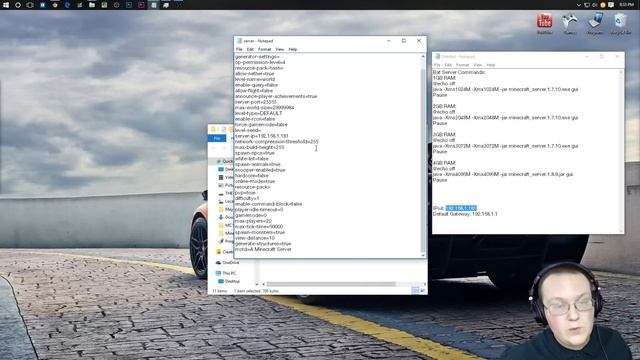Viewport: 640px width, 360px height.
Task: Open the File tab in File Explorer
Action: pyautogui.click(x=217, y=138)
